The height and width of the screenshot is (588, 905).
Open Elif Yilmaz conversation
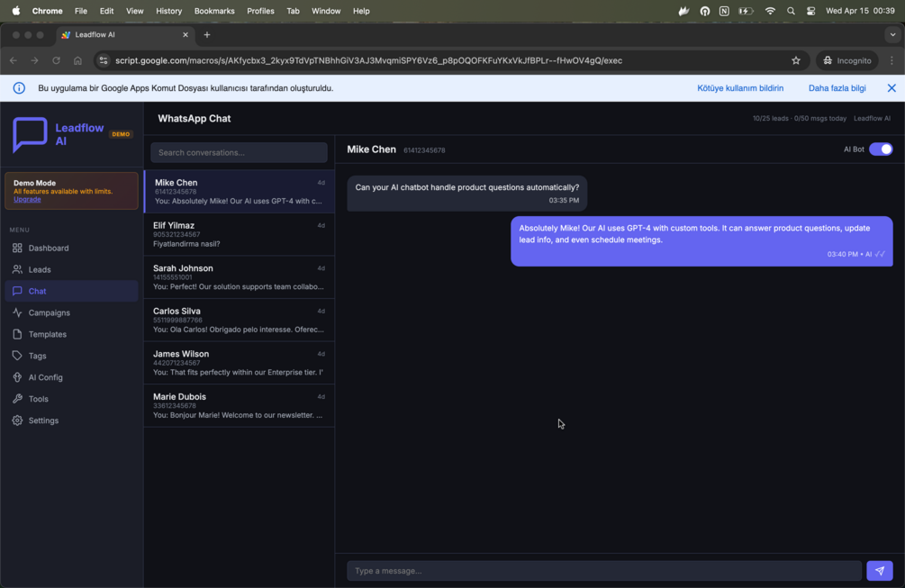coord(240,234)
